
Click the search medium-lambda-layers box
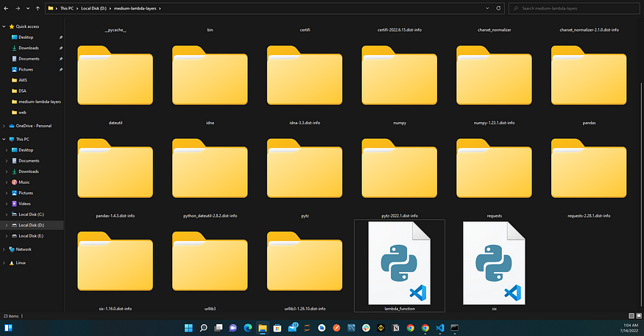(x=574, y=8)
